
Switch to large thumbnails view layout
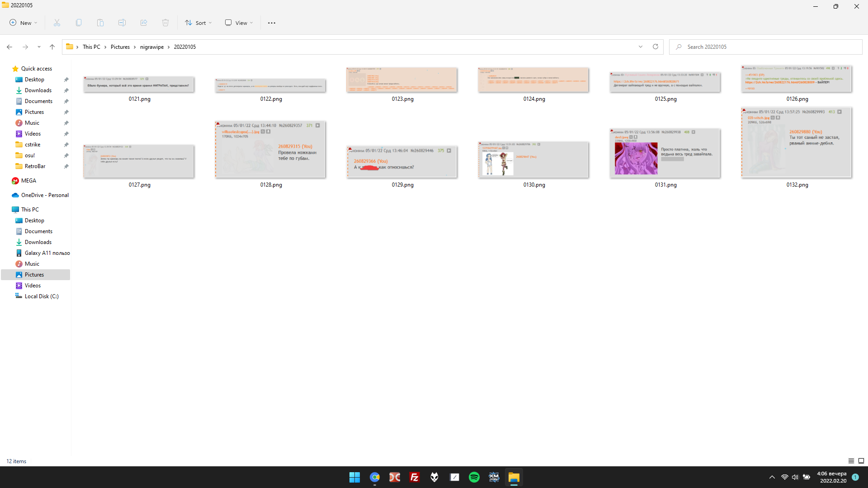[x=861, y=461]
